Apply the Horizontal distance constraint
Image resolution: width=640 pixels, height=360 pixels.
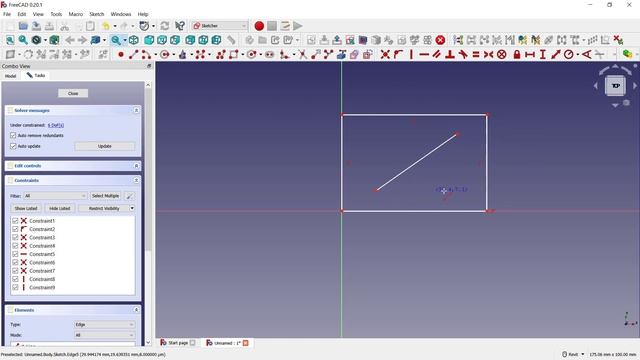coord(530,54)
